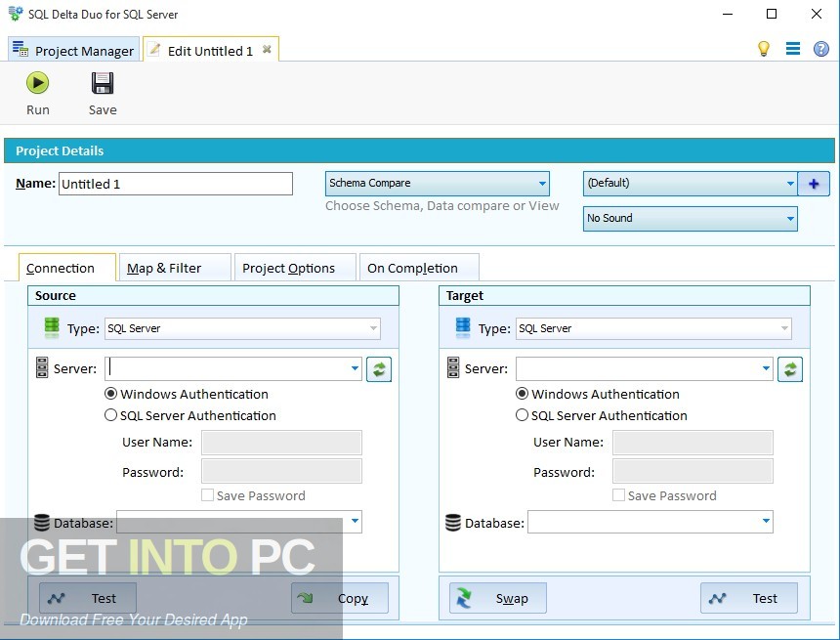
Task: Toggle Target Save Password checkbox
Action: pos(618,495)
